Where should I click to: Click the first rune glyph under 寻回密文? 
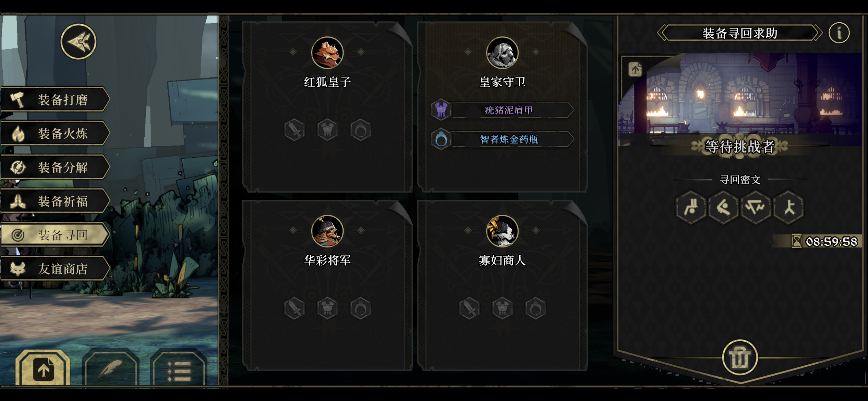coord(691,207)
